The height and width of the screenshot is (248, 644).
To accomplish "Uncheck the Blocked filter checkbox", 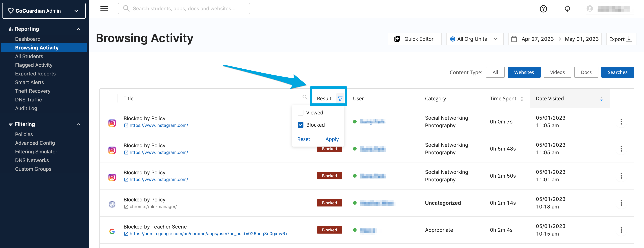I will point(300,125).
